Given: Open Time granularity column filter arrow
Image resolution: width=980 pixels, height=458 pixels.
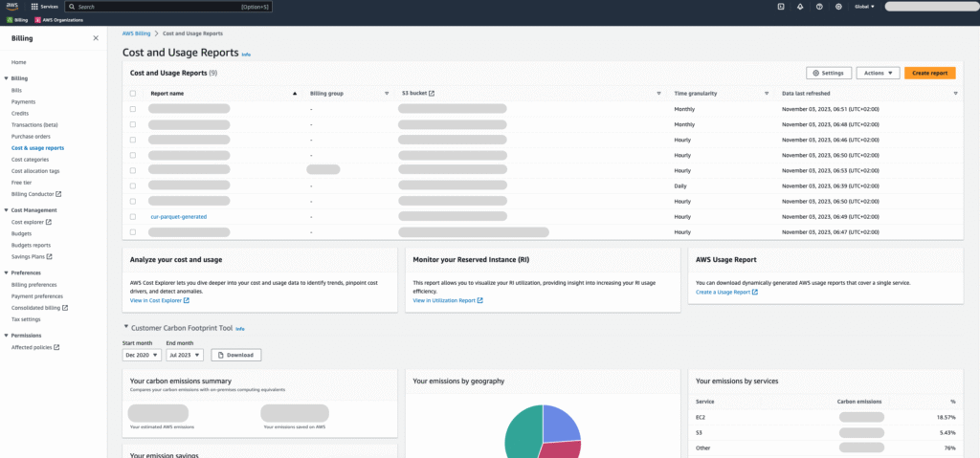Looking at the screenshot, I should 767,93.
